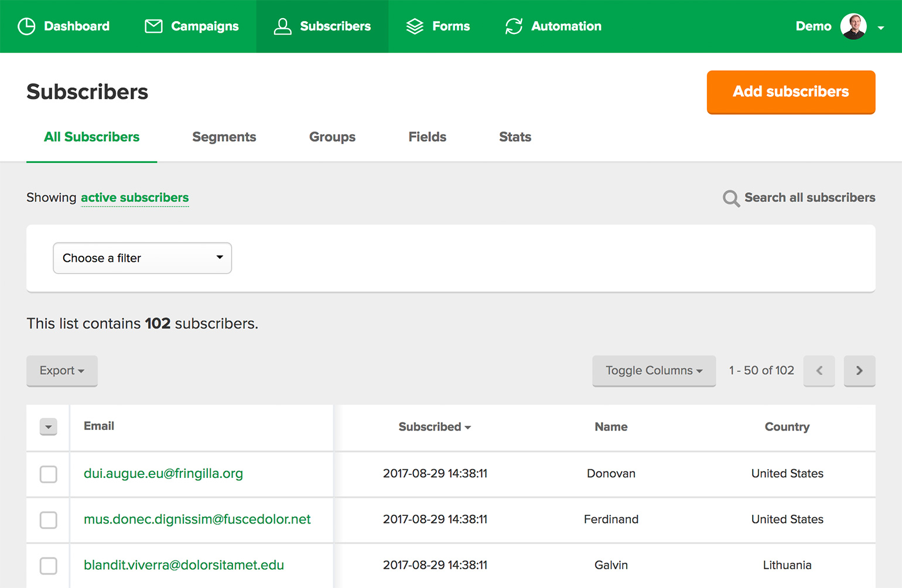902x588 pixels.
Task: Click the search magnifier icon
Action: tap(731, 199)
